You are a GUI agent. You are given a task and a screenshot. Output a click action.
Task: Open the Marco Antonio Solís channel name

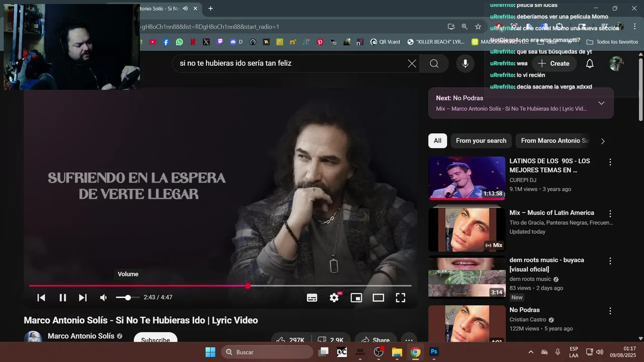click(81, 336)
